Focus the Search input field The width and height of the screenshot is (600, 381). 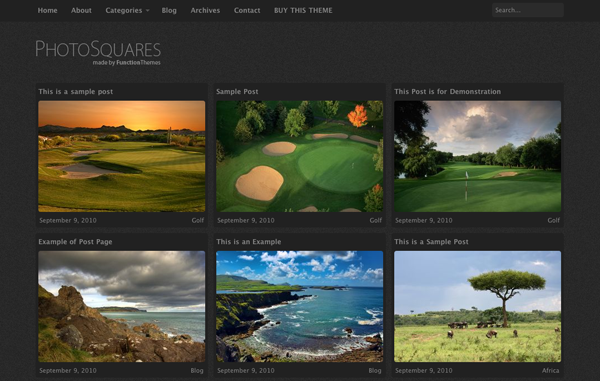[x=528, y=10]
